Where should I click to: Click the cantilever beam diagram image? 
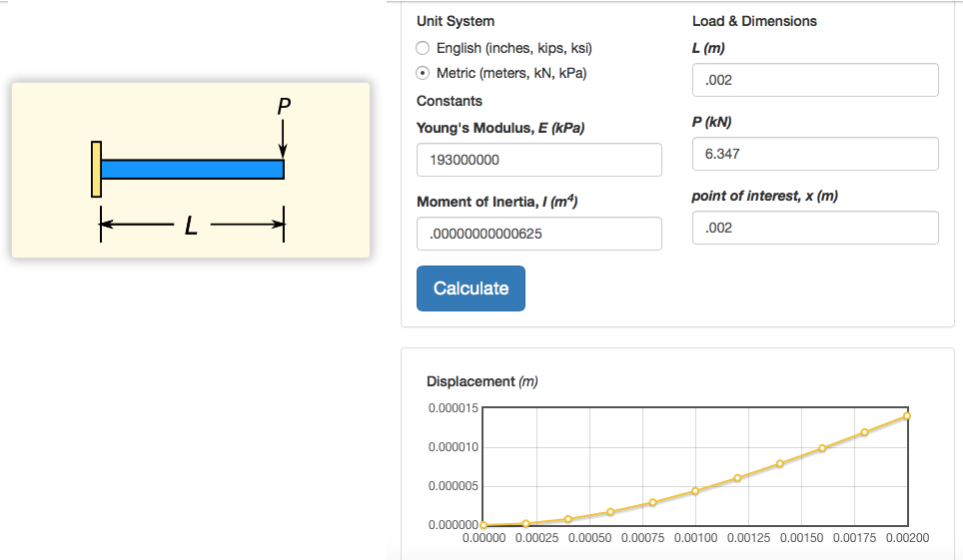[191, 170]
